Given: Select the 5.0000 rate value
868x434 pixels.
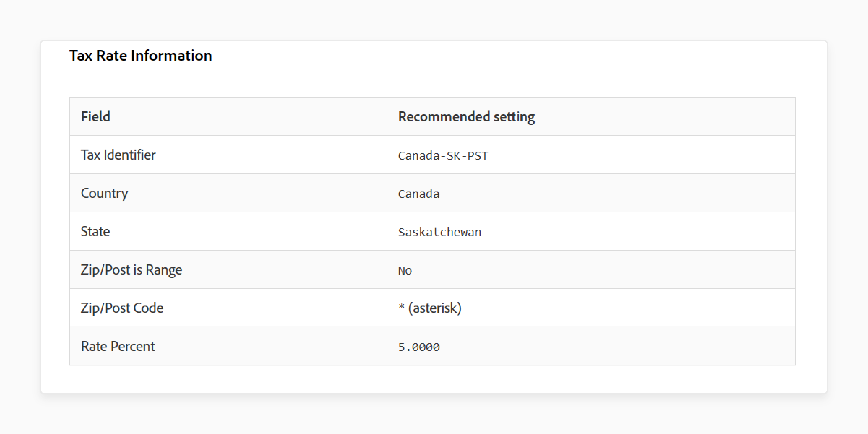Looking at the screenshot, I should pyautogui.click(x=419, y=347).
